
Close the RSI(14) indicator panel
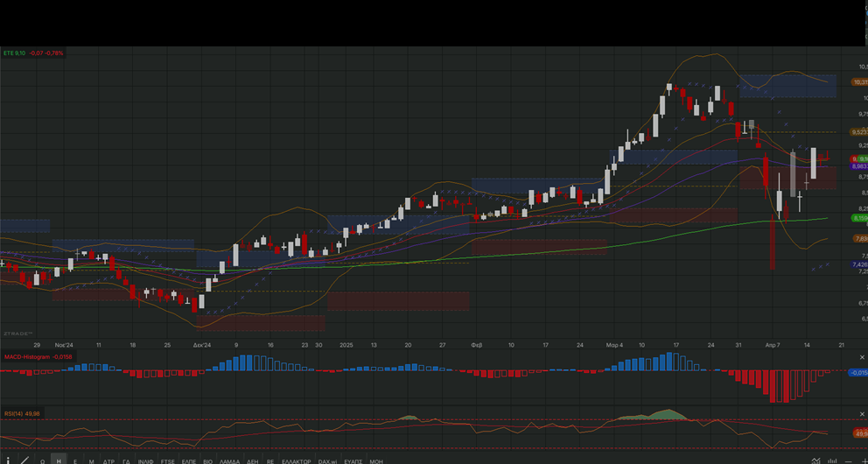(x=862, y=413)
